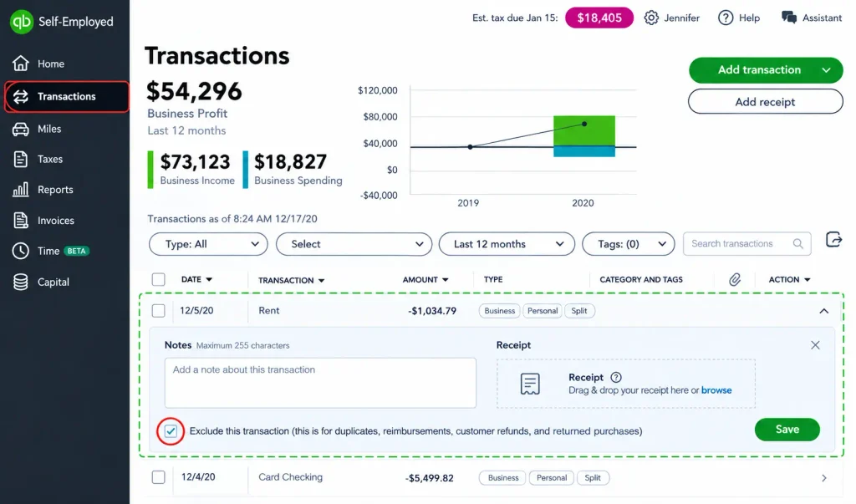Image resolution: width=856 pixels, height=504 pixels.
Task: Click the Taxes document icon
Action: coord(21,159)
